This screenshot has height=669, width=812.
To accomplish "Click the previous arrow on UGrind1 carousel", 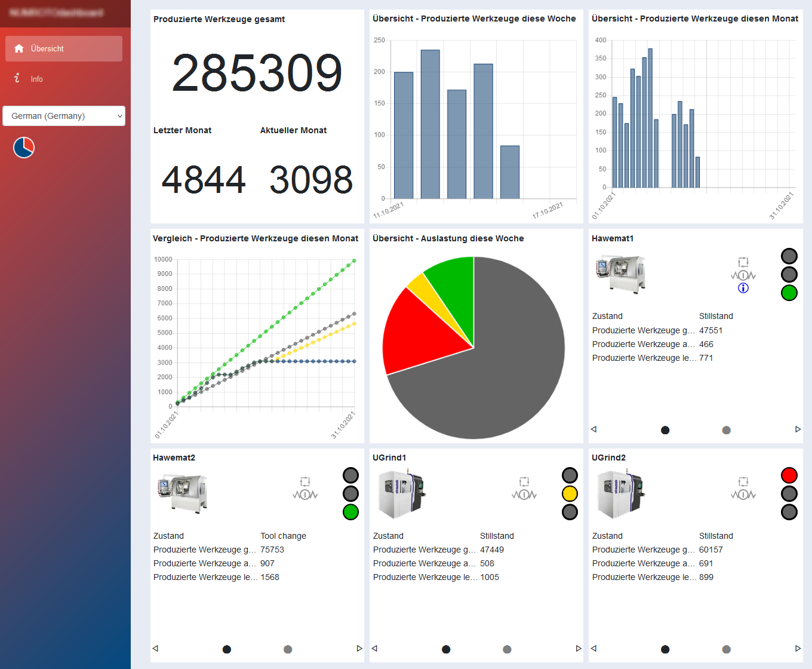I will tap(375, 647).
